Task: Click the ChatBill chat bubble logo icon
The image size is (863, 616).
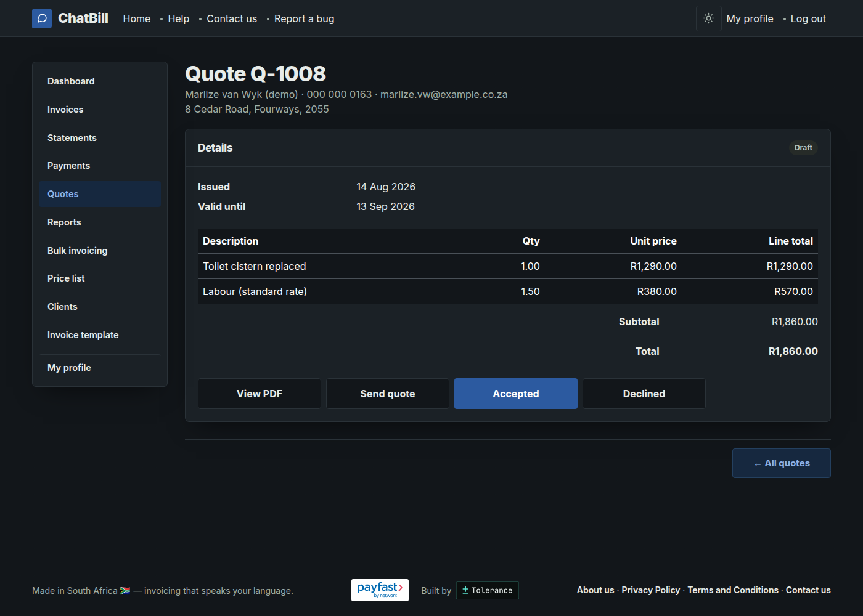Action: tap(42, 18)
